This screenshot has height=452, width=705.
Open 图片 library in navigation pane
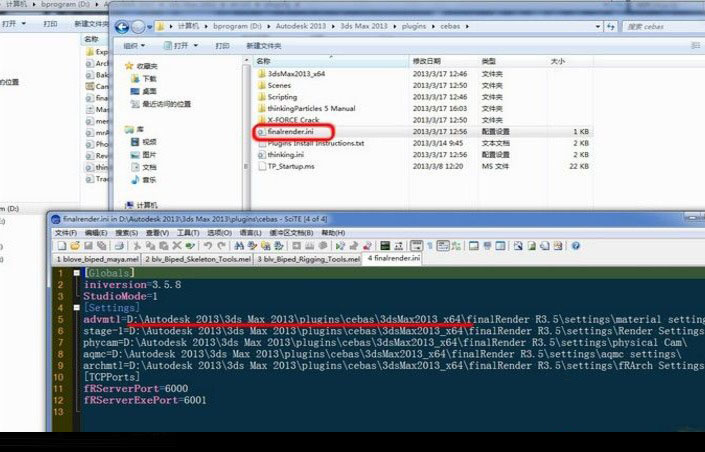tap(144, 155)
